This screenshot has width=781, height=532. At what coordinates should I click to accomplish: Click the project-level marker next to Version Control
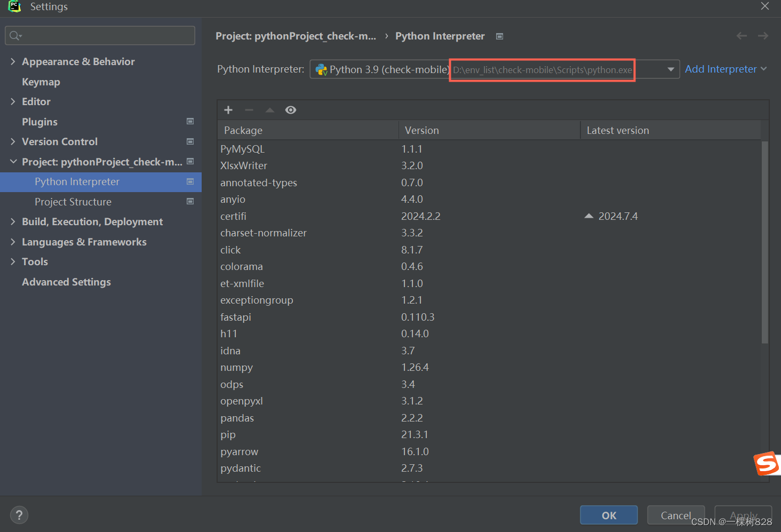190,141
